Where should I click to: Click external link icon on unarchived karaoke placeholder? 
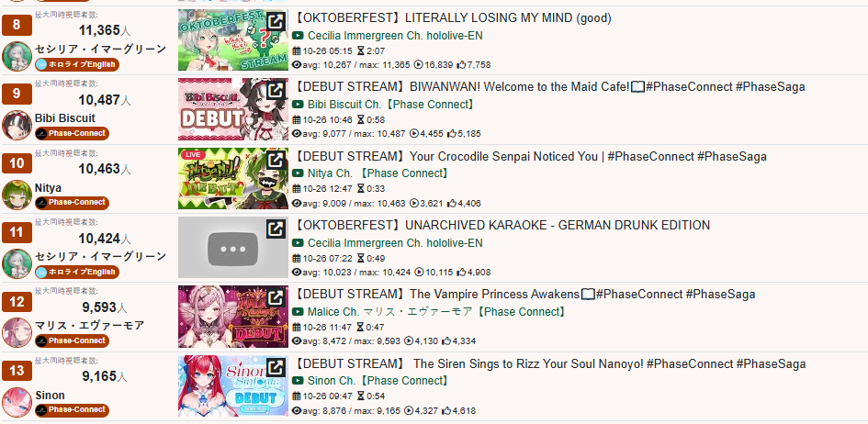coord(276,229)
